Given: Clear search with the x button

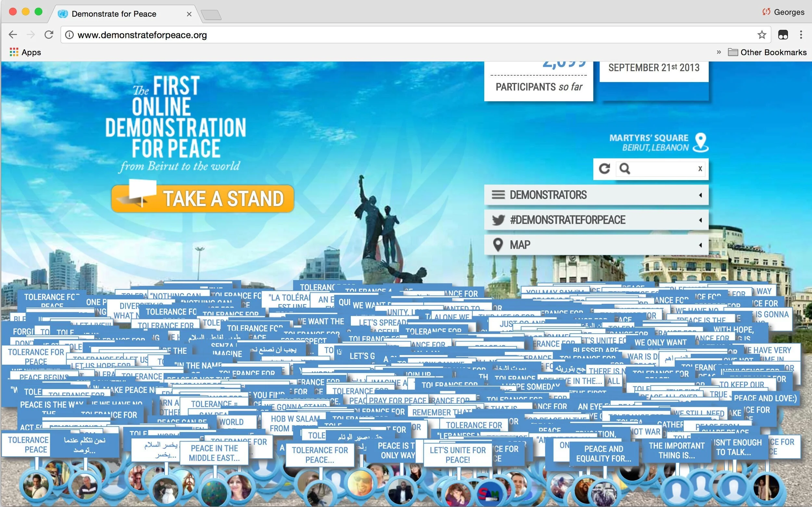Looking at the screenshot, I should pyautogui.click(x=700, y=169).
